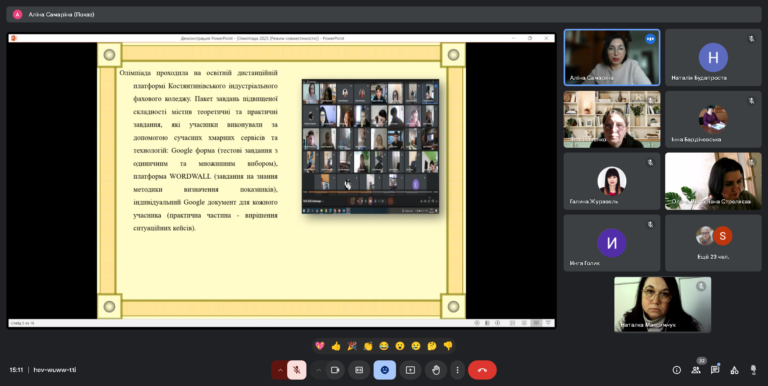This screenshot has height=386, width=768.
Task: Leave the call with red hang-up button
Action: [x=482, y=370]
